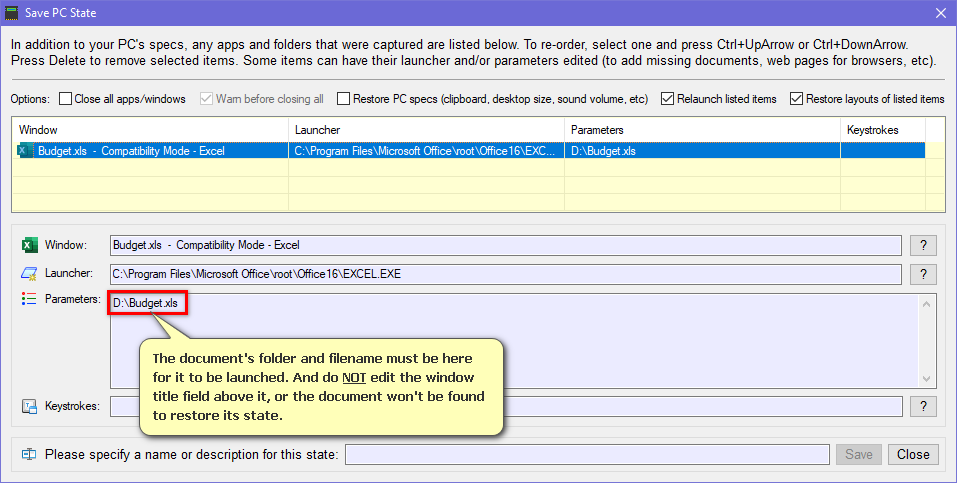This screenshot has width=957, height=483.
Task: Open help for the Launcher field
Action: pyautogui.click(x=924, y=275)
